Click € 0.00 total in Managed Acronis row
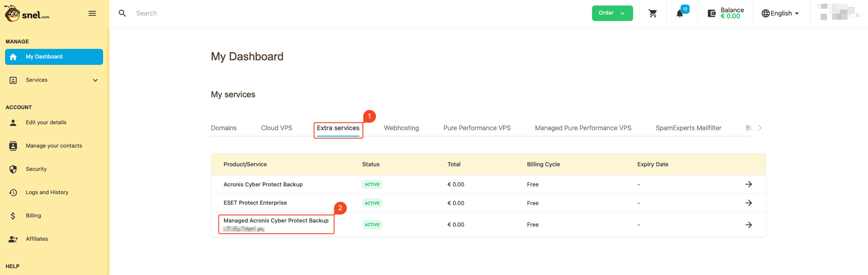This screenshot has height=275, width=868. (x=456, y=225)
